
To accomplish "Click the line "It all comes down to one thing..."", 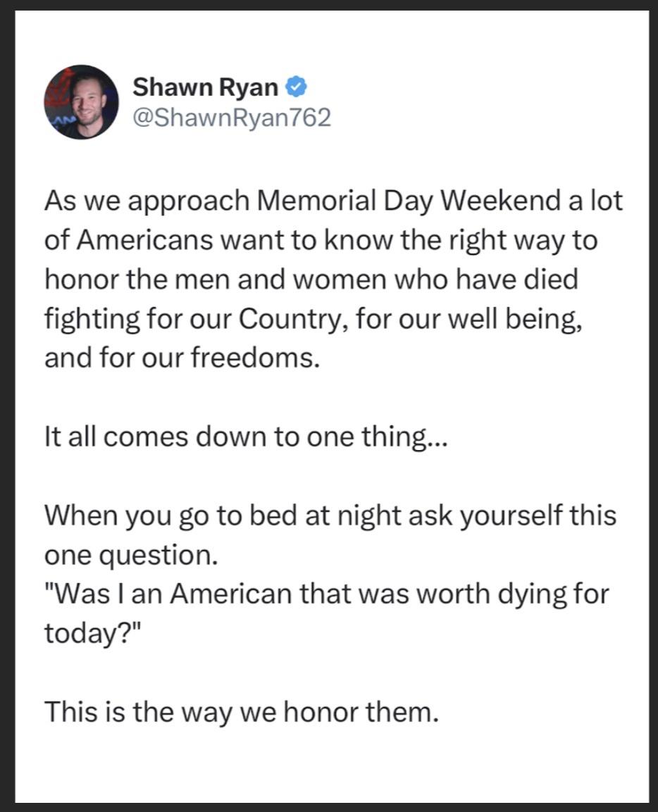I will pyautogui.click(x=245, y=437).
